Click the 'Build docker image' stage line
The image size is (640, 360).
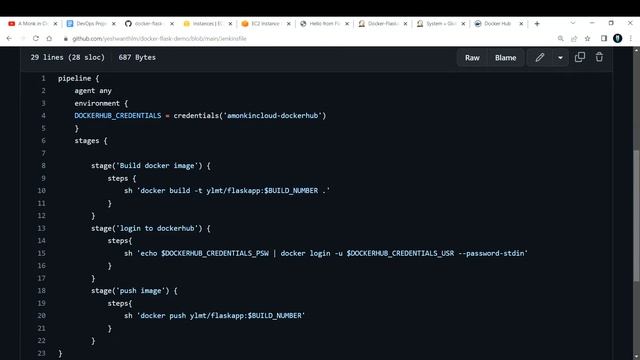(x=151, y=166)
